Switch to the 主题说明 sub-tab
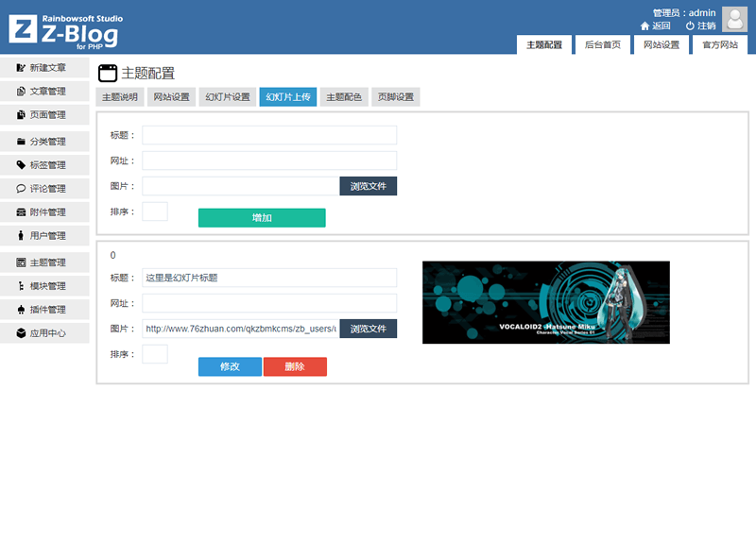756x542 pixels. pos(120,97)
